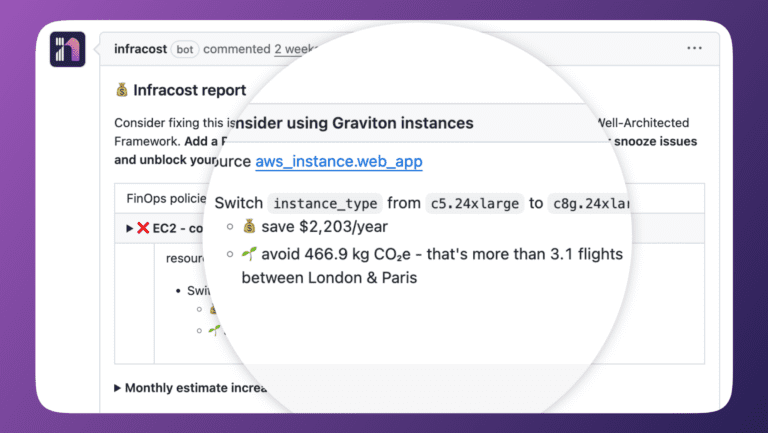The image size is (768, 433).
Task: Click the Infracost avatar logo
Action: pos(67,49)
